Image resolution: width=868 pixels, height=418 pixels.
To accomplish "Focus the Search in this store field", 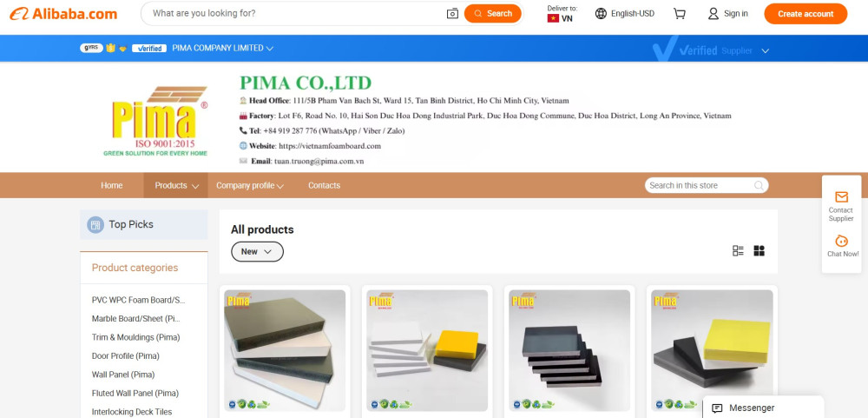I will click(x=700, y=186).
